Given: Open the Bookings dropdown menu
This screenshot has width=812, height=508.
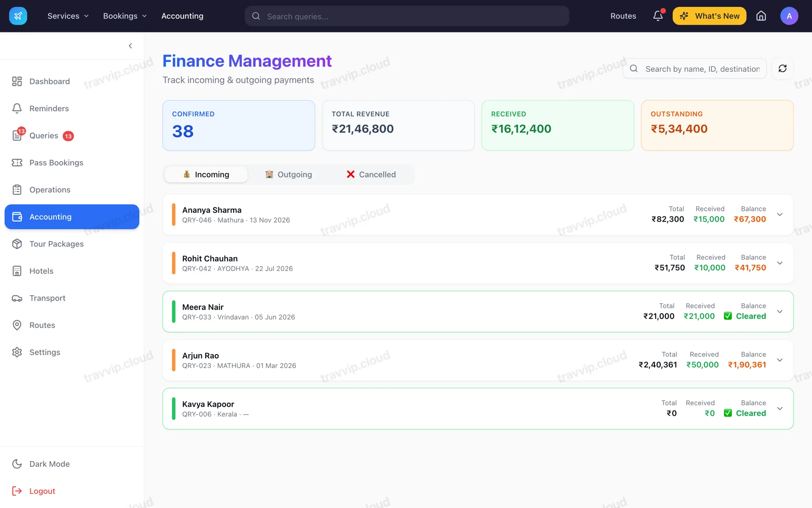Looking at the screenshot, I should (x=125, y=16).
